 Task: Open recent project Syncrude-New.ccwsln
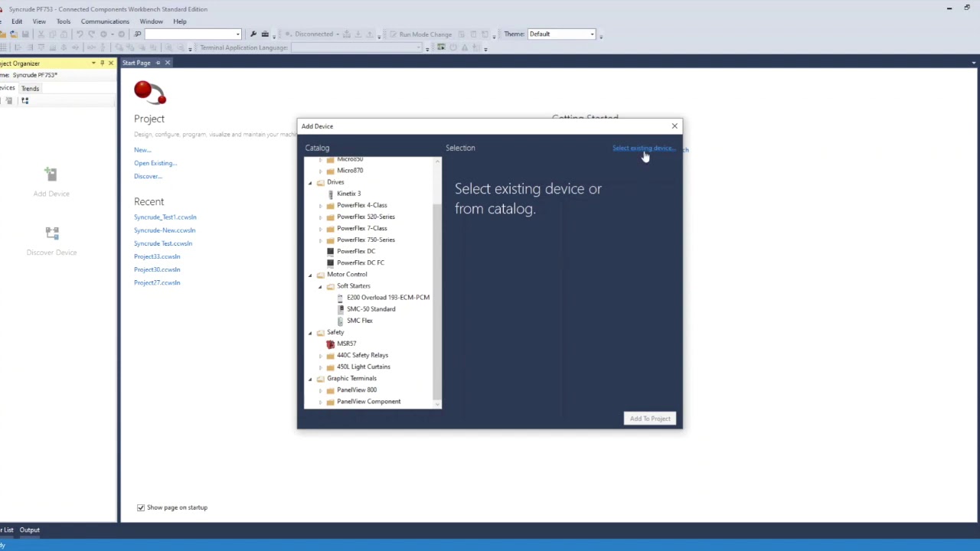[x=165, y=230]
